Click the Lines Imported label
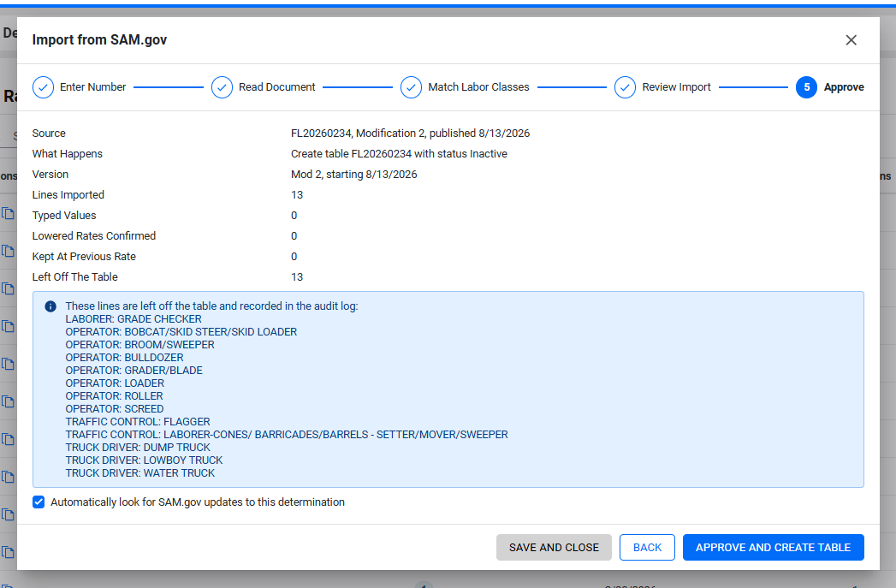This screenshot has width=896, height=588. click(68, 195)
